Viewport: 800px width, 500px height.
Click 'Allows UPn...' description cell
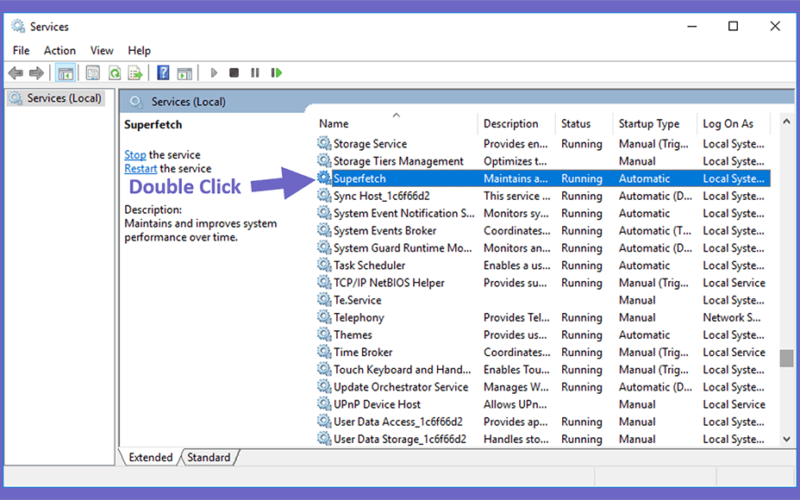pyautogui.click(x=515, y=404)
